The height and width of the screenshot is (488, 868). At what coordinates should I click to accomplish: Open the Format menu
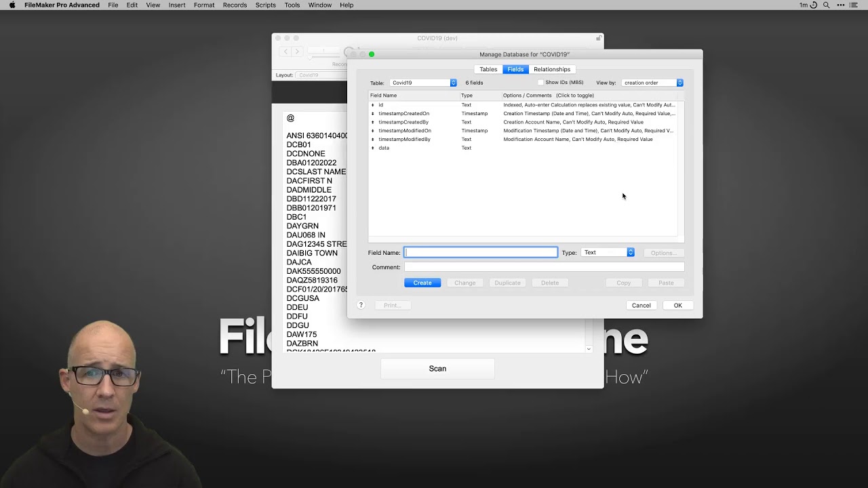(x=204, y=5)
